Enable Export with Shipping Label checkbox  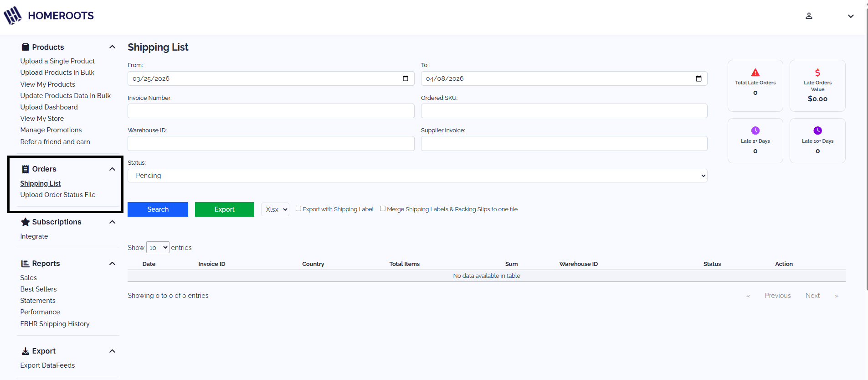pyautogui.click(x=298, y=208)
